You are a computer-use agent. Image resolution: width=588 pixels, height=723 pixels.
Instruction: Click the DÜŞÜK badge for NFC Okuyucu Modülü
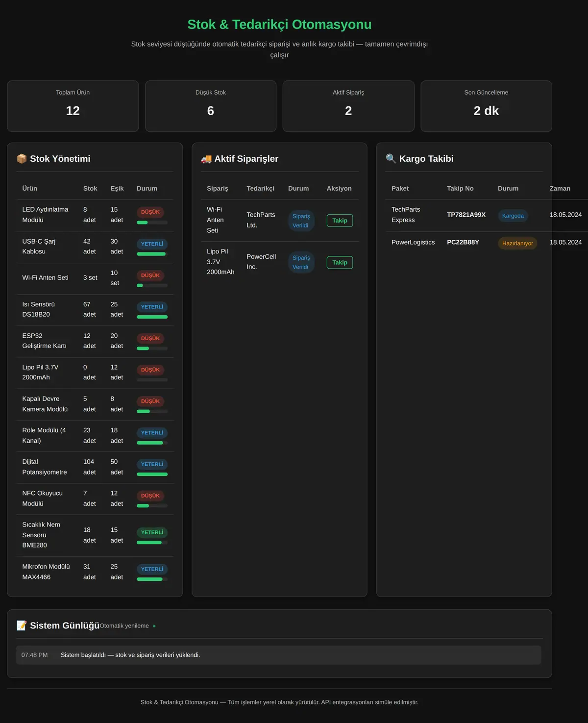[150, 496]
